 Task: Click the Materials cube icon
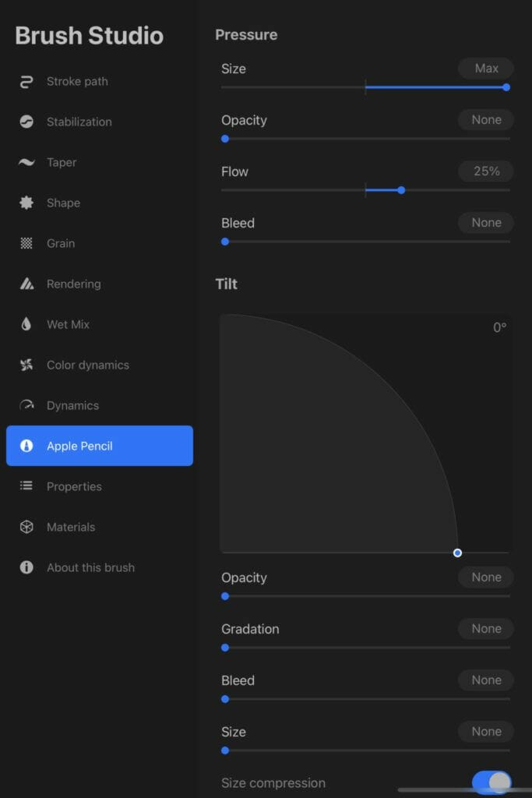click(x=26, y=527)
